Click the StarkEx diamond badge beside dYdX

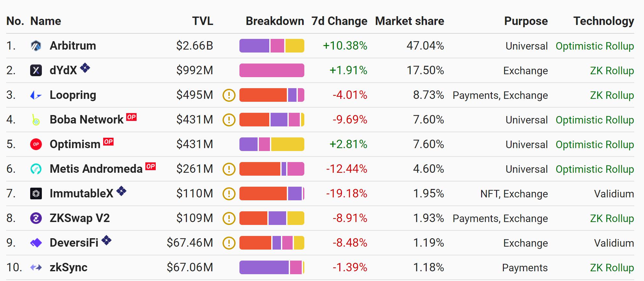pyautogui.click(x=85, y=68)
